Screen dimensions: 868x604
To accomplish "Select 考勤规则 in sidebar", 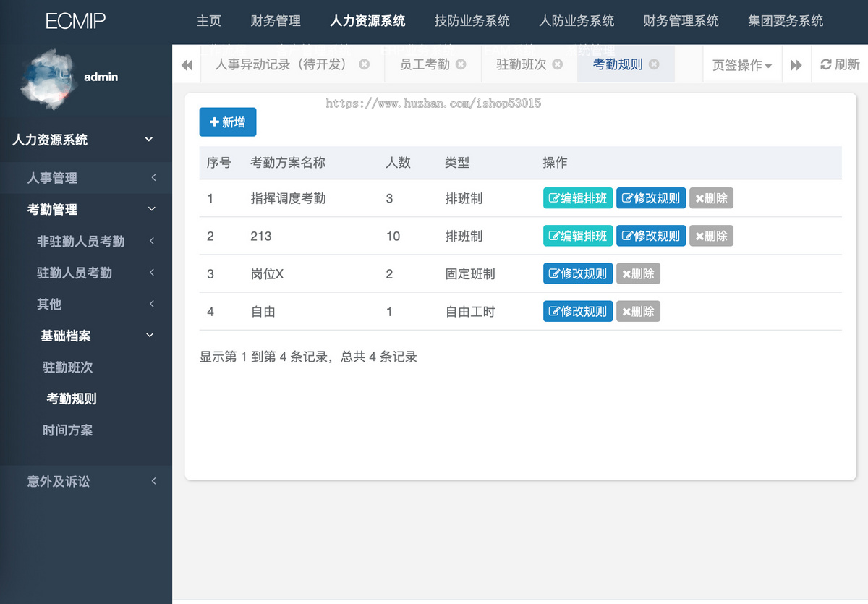I will (72, 399).
